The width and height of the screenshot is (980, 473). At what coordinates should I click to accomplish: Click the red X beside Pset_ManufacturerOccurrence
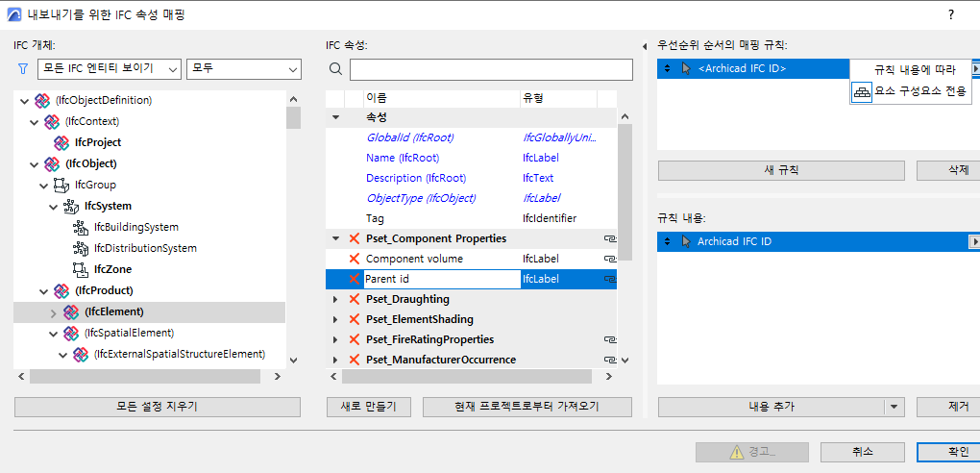coord(355,360)
